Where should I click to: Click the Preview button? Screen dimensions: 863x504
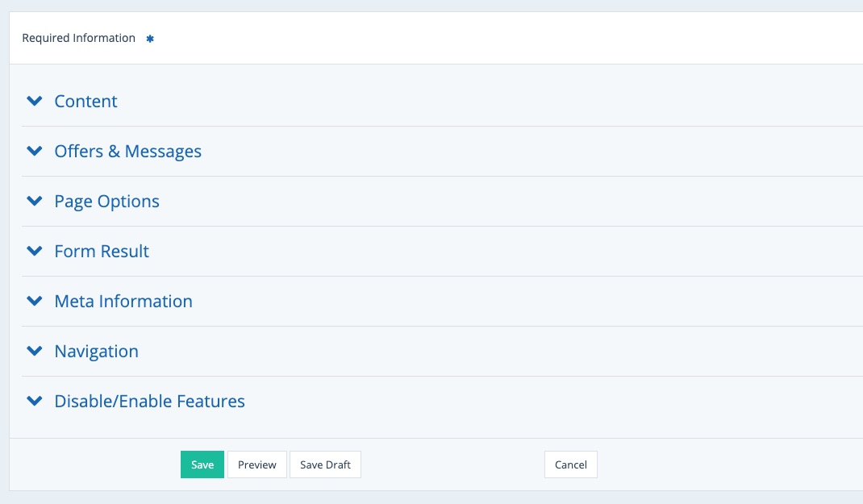pyautogui.click(x=257, y=464)
